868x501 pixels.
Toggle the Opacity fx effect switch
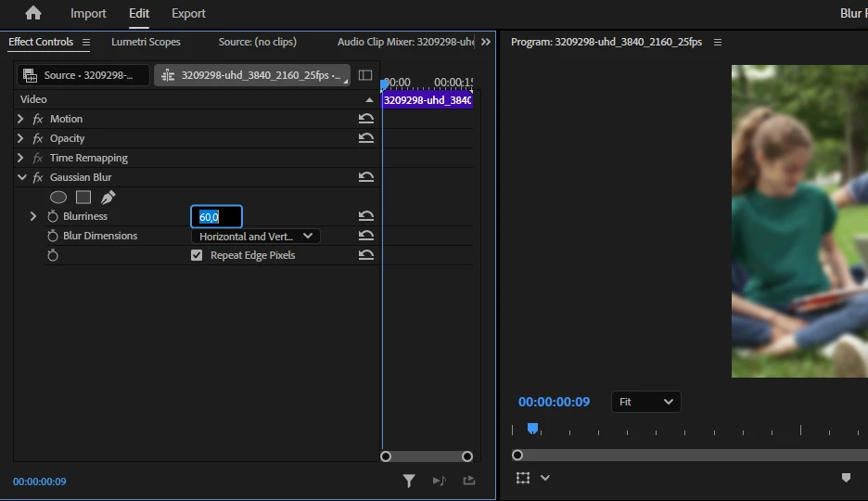pyautogui.click(x=38, y=138)
